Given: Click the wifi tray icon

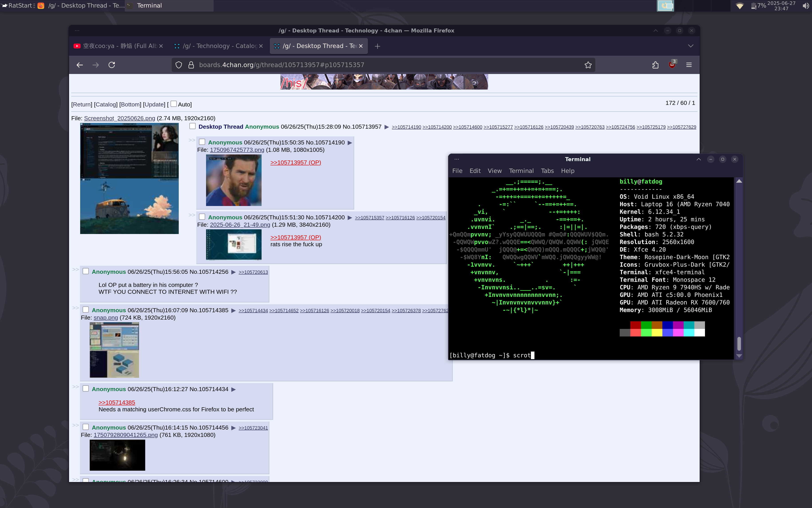Looking at the screenshot, I should click(739, 6).
